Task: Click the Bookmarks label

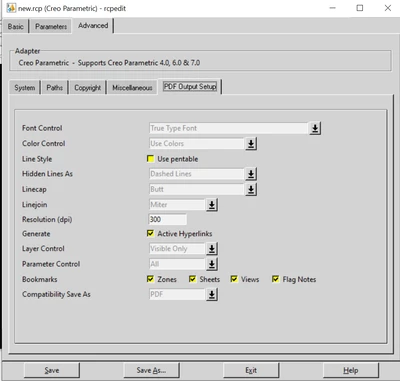Action: tap(40, 279)
